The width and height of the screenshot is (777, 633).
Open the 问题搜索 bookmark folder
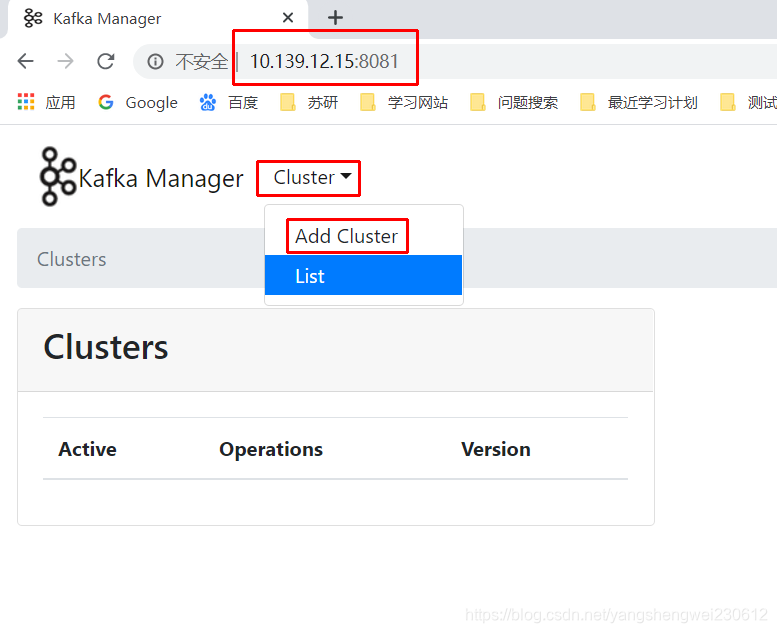tap(514, 103)
